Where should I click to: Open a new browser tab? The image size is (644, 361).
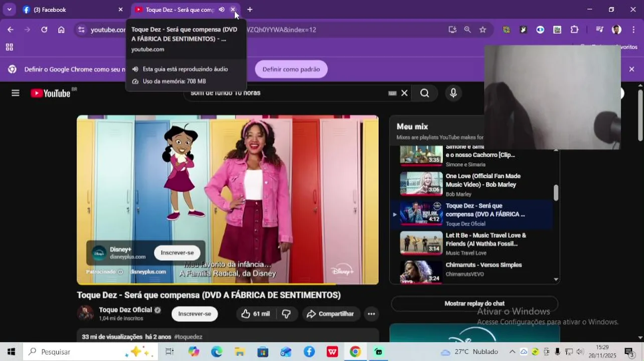[x=250, y=10]
